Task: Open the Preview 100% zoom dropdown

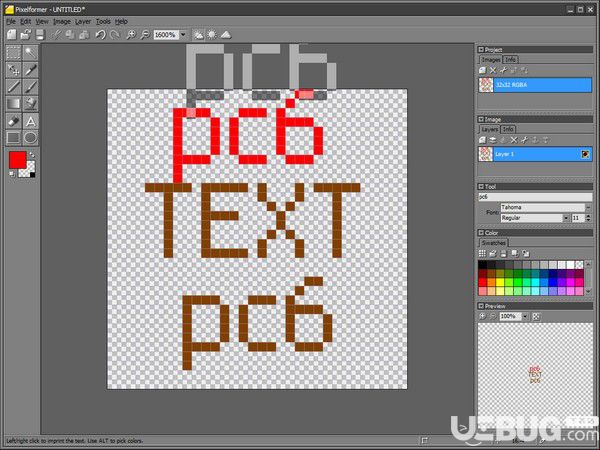Action: (525, 316)
